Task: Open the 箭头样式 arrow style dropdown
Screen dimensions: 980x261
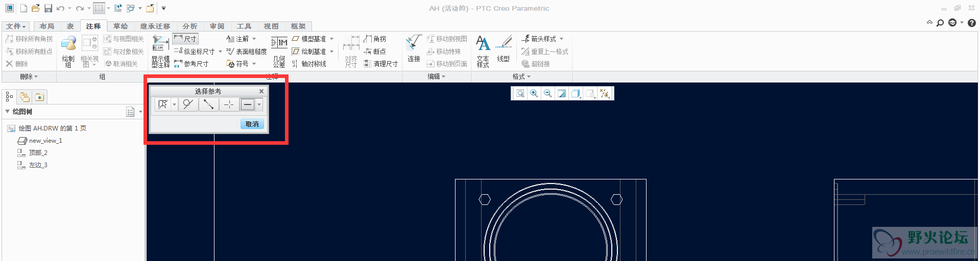Action: 562,39
